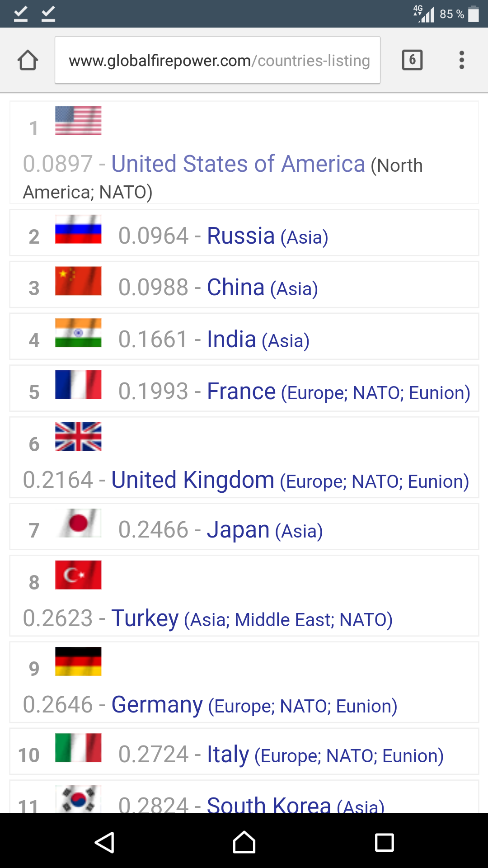Tap the Russia flag icon

point(78,229)
